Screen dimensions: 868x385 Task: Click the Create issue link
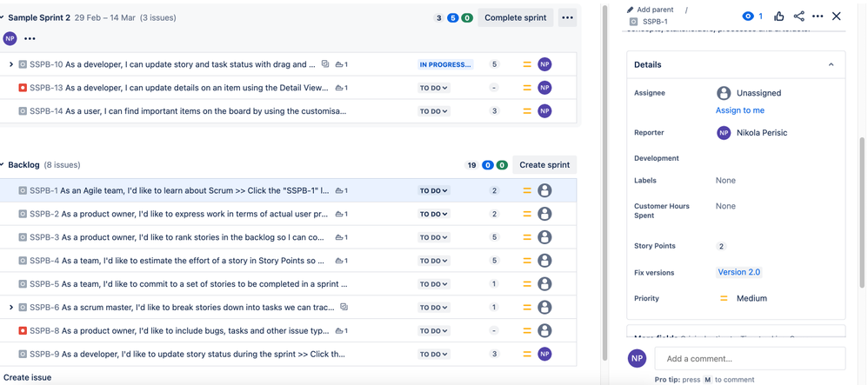[28, 377]
